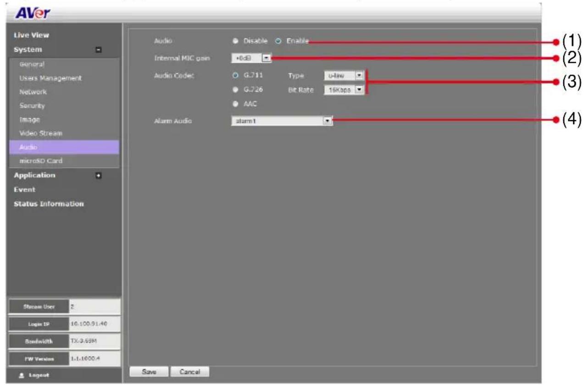
Task: Open the Internal MIC gain dropdown
Action: [x=251, y=58]
